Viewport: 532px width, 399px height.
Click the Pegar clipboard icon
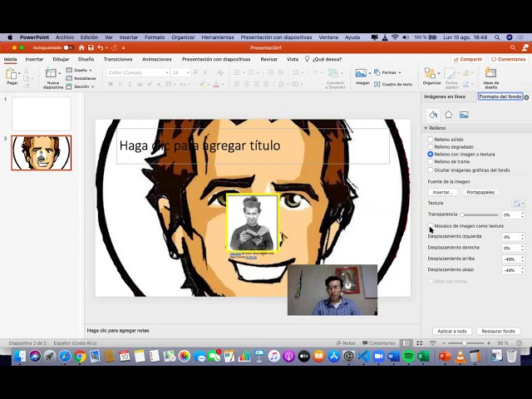tap(12, 74)
